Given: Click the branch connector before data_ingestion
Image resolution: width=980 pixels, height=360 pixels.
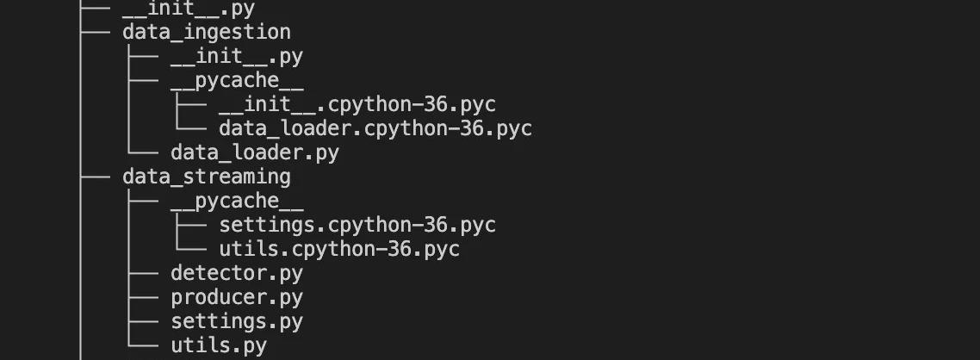Looking at the screenshot, I should tap(95, 32).
